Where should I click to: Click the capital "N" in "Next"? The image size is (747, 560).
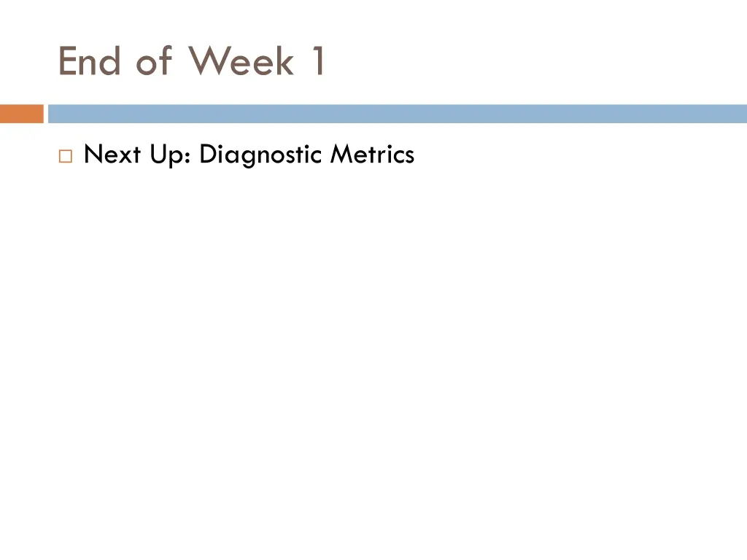tap(91, 155)
